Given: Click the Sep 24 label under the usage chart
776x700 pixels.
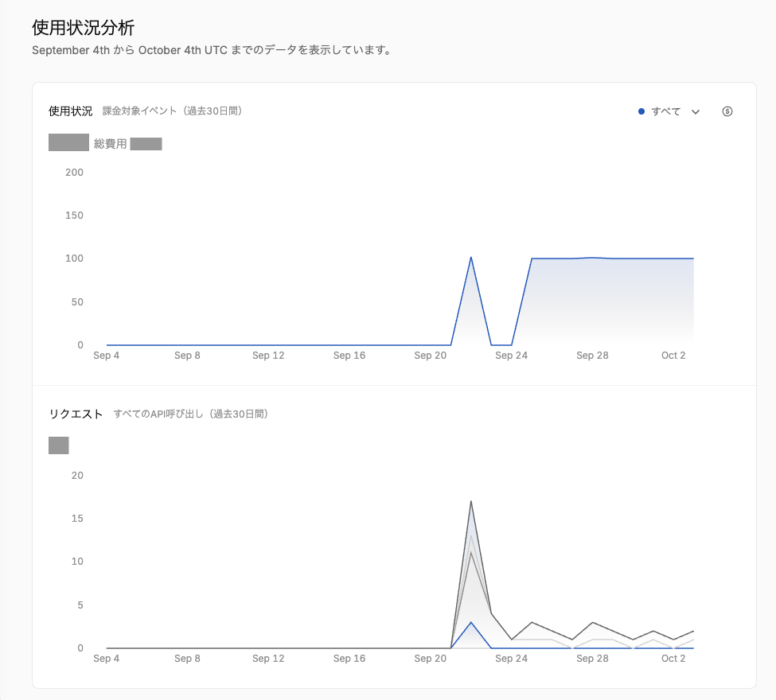Looking at the screenshot, I should pyautogui.click(x=511, y=356).
